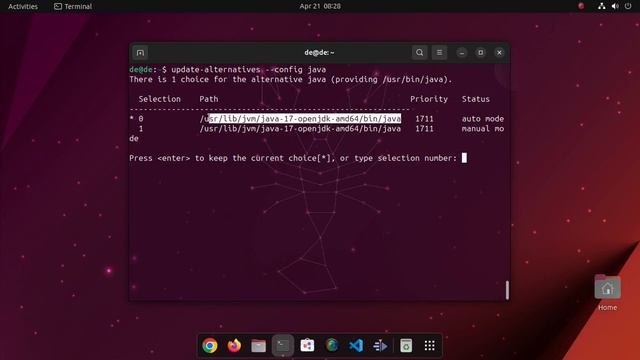
Task: Click the typed update-alternatives command text
Action: (249, 69)
